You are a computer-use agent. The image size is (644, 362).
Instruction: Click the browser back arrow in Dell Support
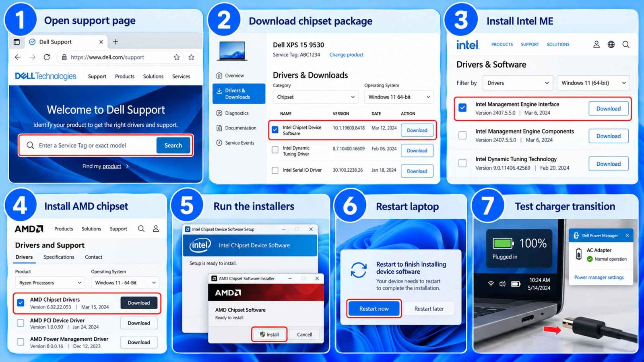pos(18,57)
